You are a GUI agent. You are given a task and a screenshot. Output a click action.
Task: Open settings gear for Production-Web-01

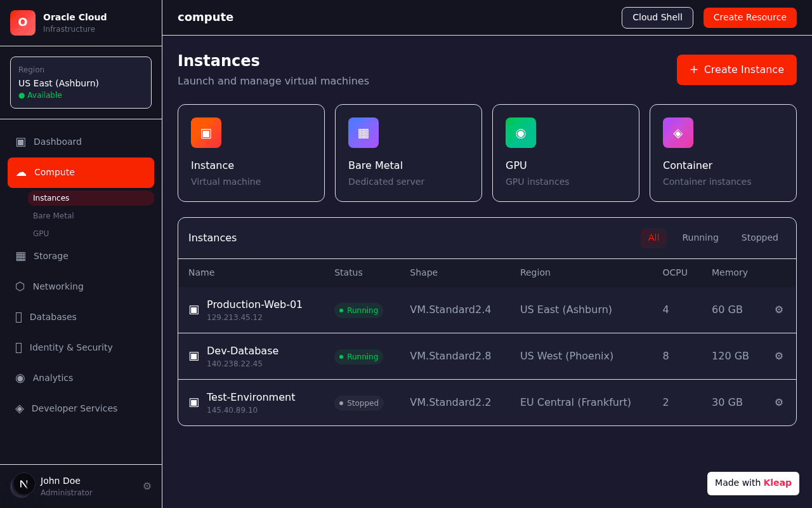(x=779, y=310)
